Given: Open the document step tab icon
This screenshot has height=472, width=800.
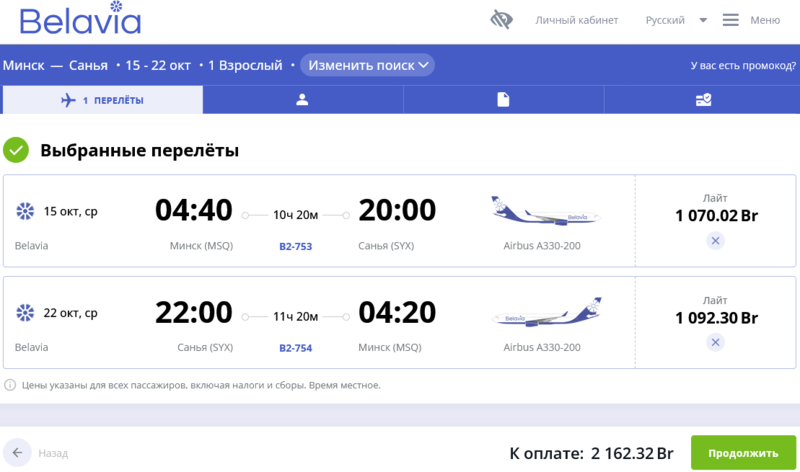Looking at the screenshot, I should 503,100.
